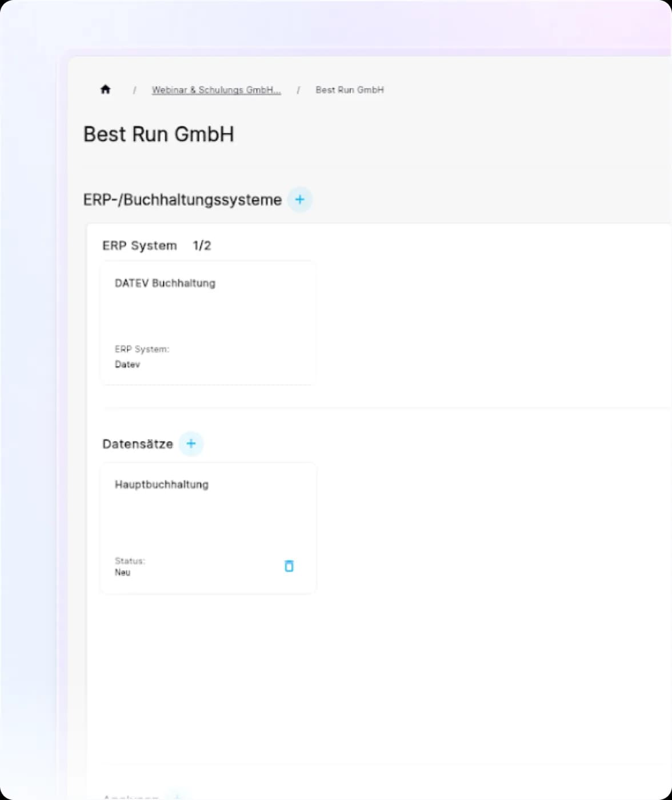The image size is (672, 800).
Task: Click the Datensätze section header
Action: click(138, 443)
